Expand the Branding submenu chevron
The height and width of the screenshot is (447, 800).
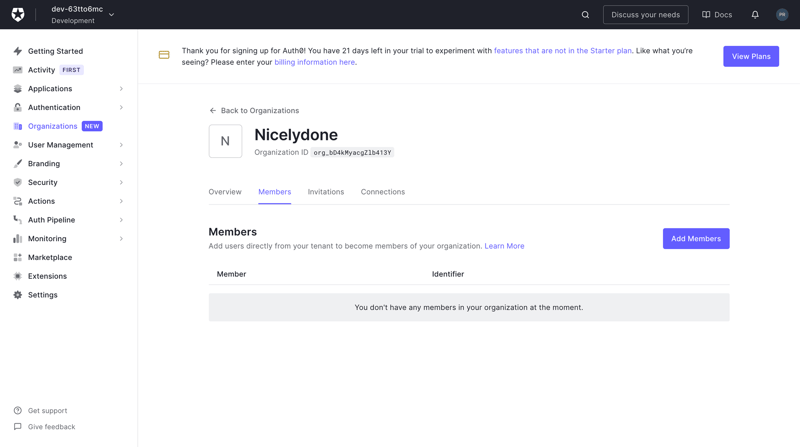(121, 163)
